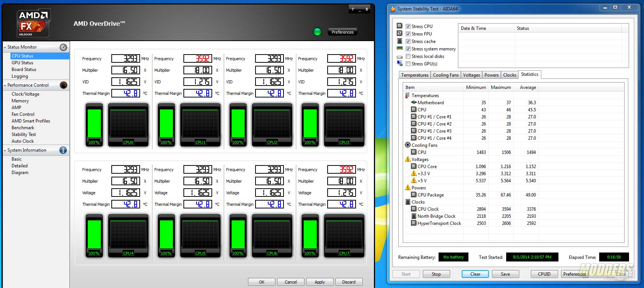Click the OverDrive help question mark button
This screenshot has width=644, height=288.
[353, 9]
